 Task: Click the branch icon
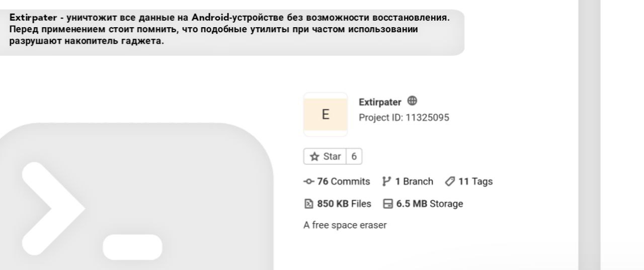click(x=386, y=181)
